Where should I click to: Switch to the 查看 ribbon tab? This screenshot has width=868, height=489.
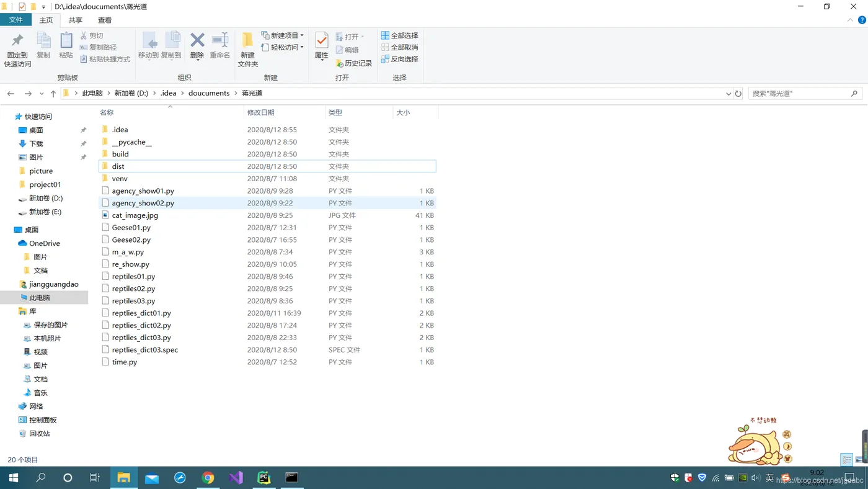pos(105,20)
